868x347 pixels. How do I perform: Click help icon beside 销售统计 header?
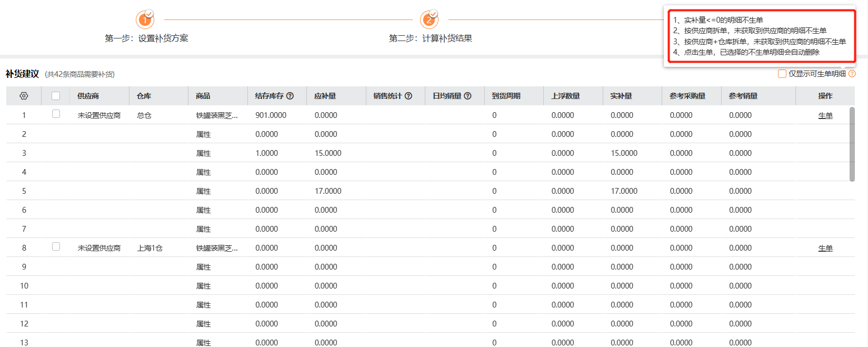coord(408,96)
